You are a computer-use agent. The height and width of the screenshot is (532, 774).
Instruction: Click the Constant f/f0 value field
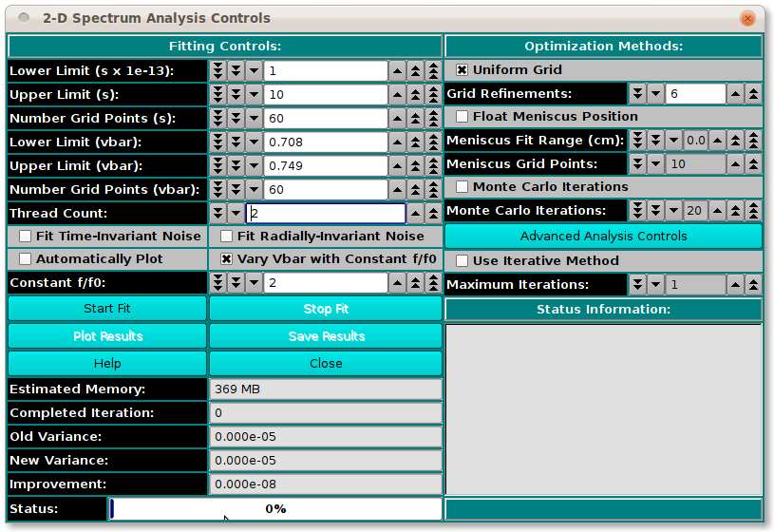tap(326, 283)
